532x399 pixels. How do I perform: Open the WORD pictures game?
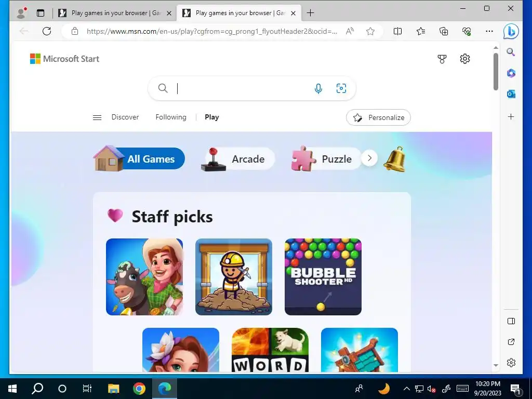[x=270, y=350]
